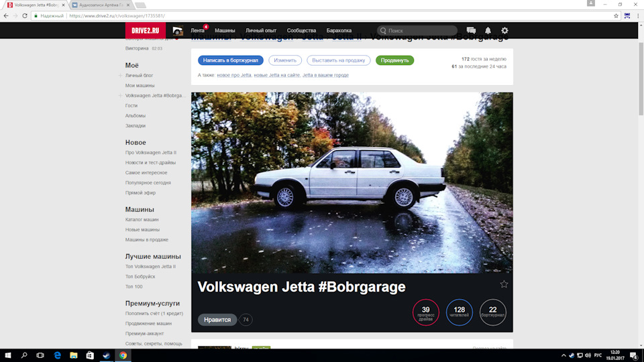Open the DRIVE2.RU logo home page
Image resolution: width=644 pixels, height=362 pixels.
tap(146, 30)
